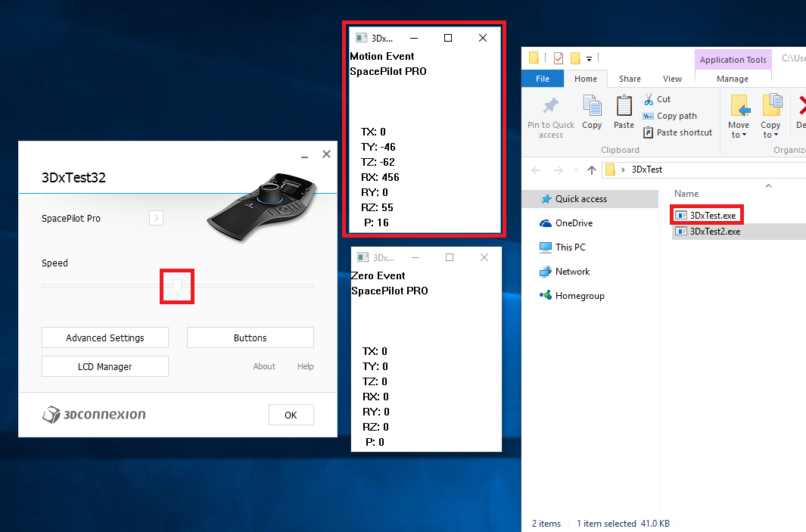806x532 pixels.
Task: Click the Explorer window folder icon in title bar
Action: (534, 58)
